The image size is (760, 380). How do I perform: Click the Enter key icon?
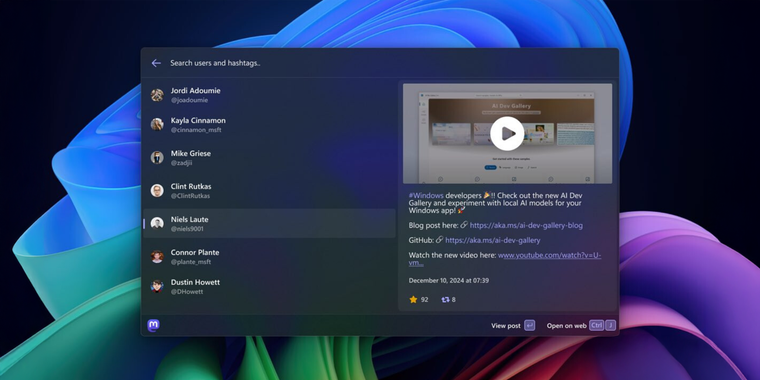pos(530,325)
